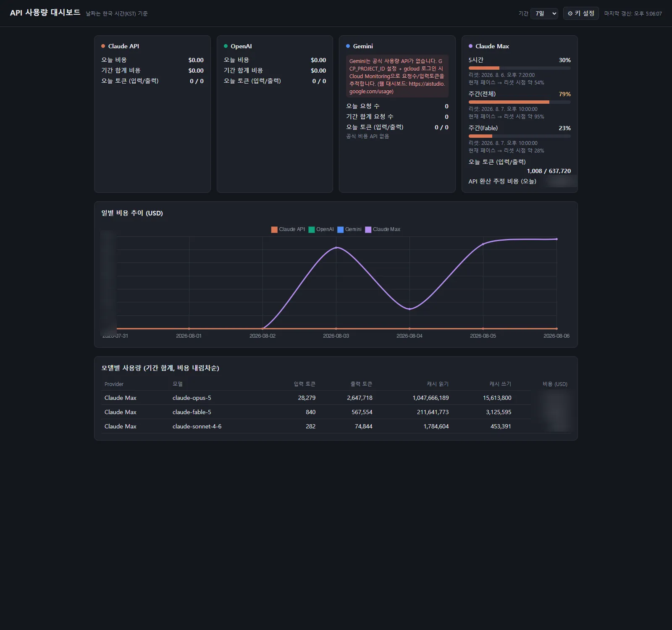Click the 모델 column header

pyautogui.click(x=178, y=384)
